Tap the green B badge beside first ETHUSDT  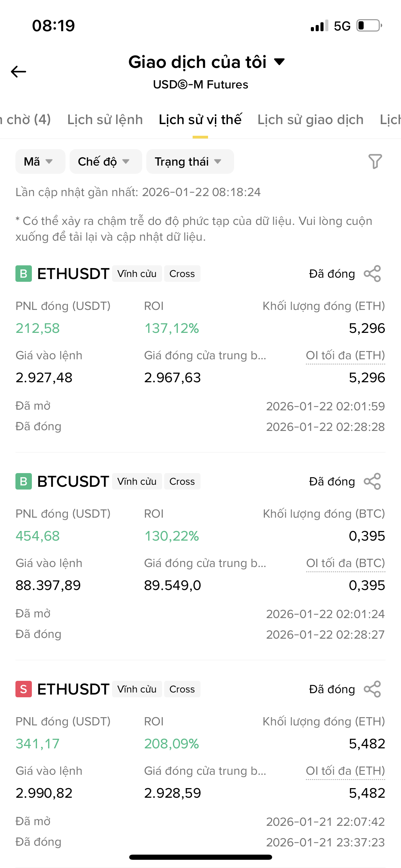24,274
